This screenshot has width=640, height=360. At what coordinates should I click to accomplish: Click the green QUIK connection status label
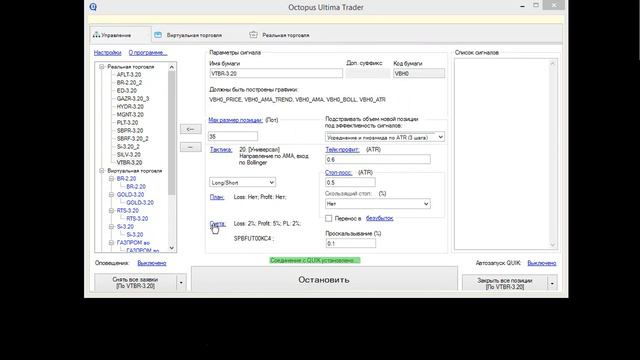click(x=315, y=260)
